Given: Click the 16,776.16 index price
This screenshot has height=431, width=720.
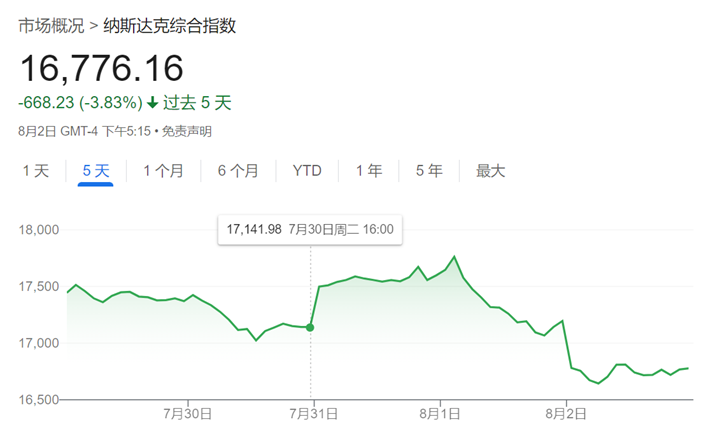Looking at the screenshot, I should coord(101,68).
